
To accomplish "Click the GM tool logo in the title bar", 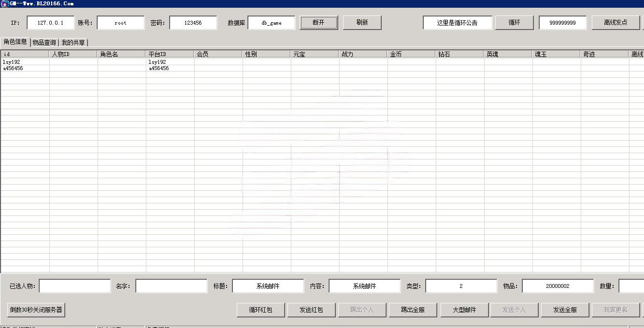I will tap(4, 3).
